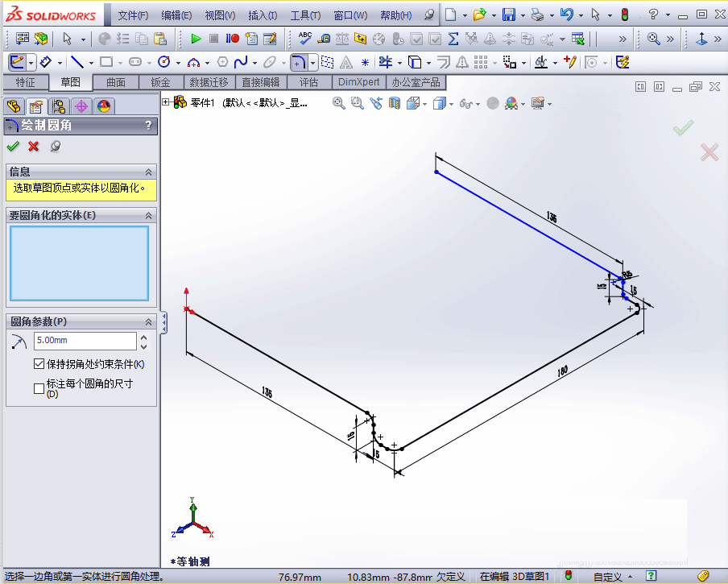Uncheck 保持拐角处约束条件 option

pos(39,363)
